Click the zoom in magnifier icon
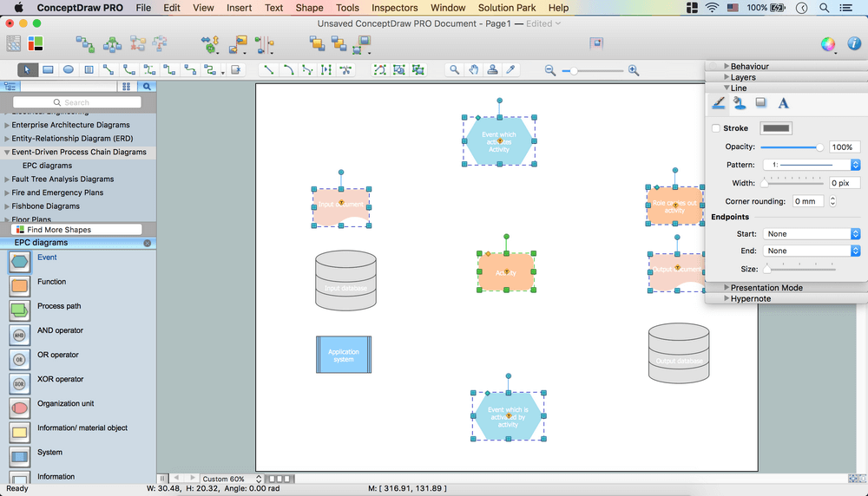The width and height of the screenshot is (868, 496). click(634, 70)
